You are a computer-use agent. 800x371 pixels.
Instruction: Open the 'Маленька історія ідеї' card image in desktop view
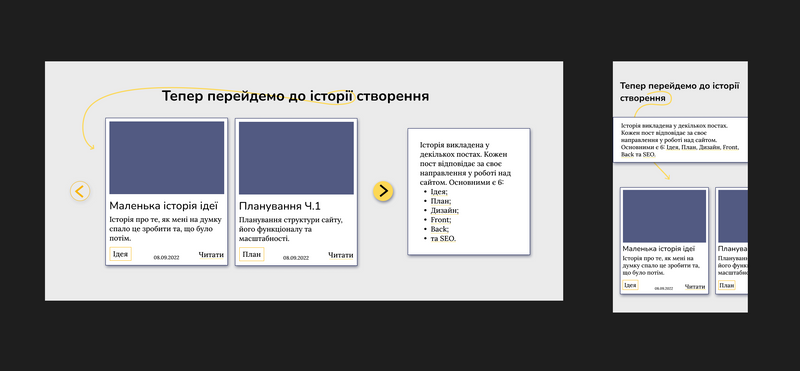click(x=166, y=158)
